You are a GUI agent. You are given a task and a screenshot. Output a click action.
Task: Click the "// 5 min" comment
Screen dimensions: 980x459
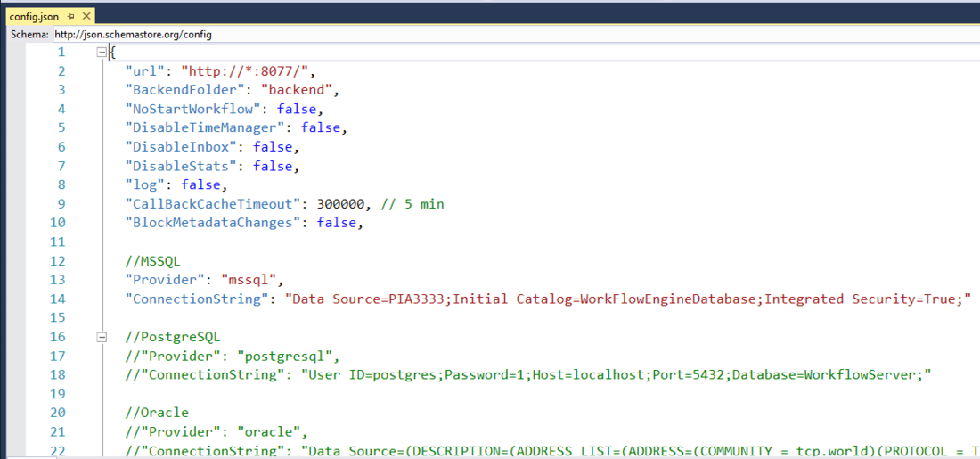[412, 204]
